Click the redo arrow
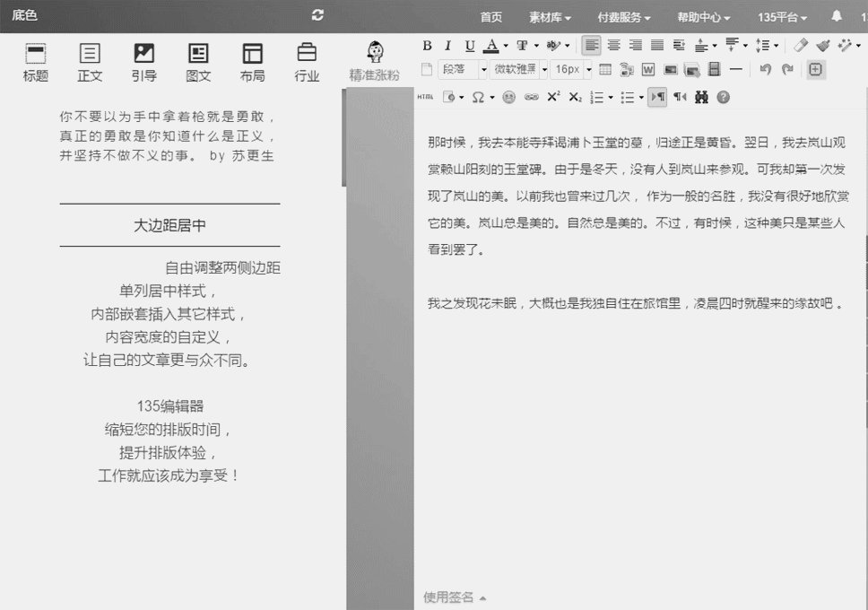868x610 pixels. [787, 69]
